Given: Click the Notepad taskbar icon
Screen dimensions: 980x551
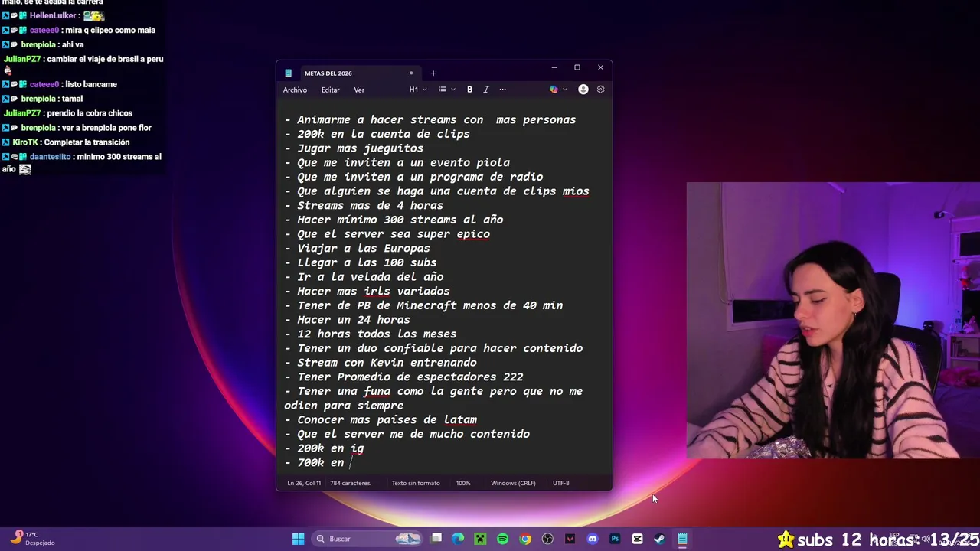Looking at the screenshot, I should [681, 539].
